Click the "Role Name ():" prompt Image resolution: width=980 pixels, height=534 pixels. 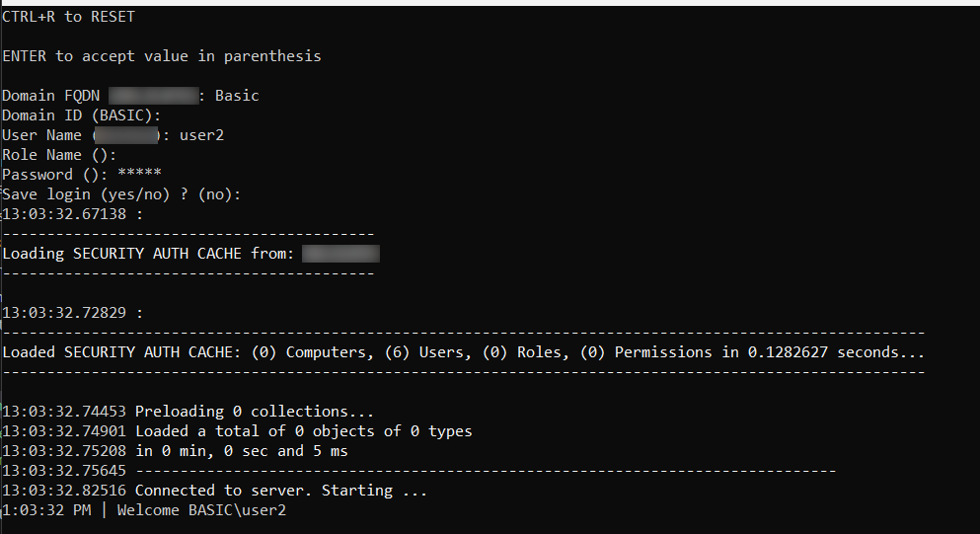[59, 155]
